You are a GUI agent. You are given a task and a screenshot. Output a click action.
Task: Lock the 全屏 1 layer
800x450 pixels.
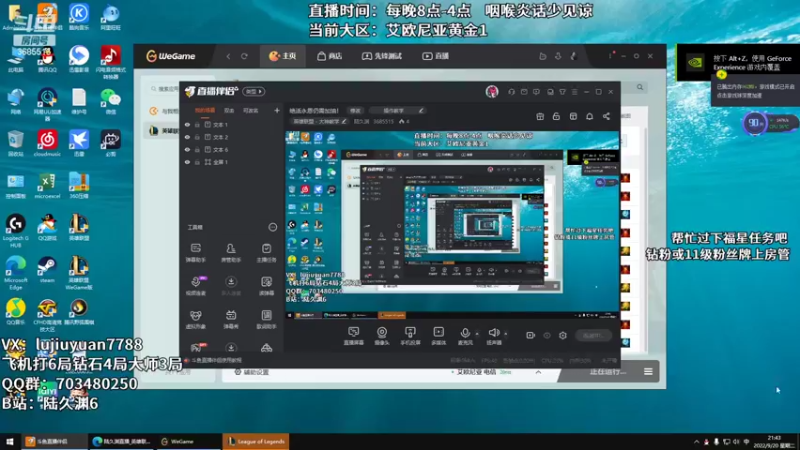[x=197, y=162]
